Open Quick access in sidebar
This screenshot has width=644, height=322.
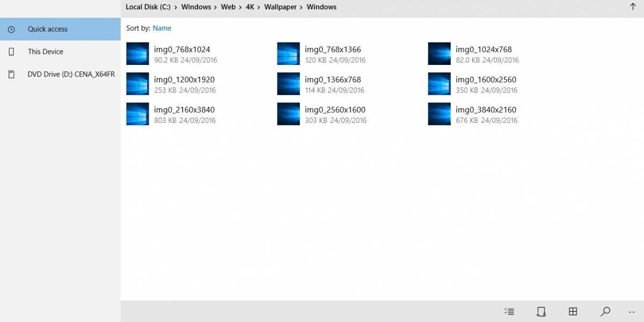tap(60, 29)
